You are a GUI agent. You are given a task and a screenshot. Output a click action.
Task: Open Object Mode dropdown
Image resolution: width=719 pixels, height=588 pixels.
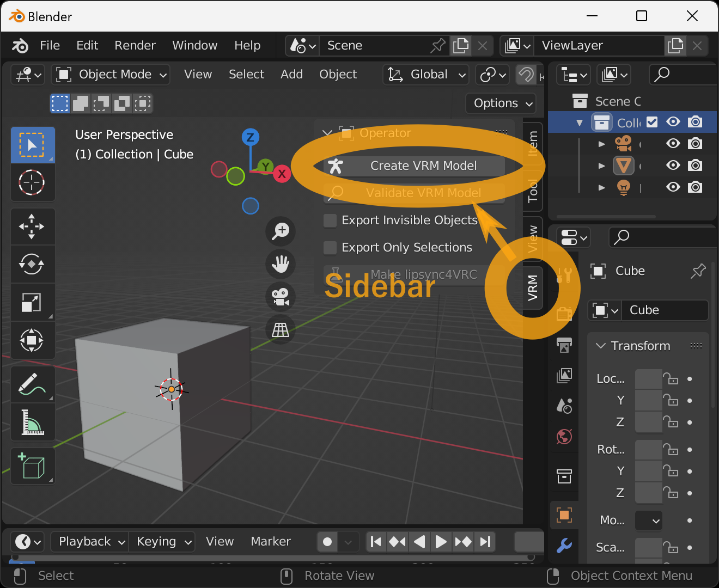[111, 75]
